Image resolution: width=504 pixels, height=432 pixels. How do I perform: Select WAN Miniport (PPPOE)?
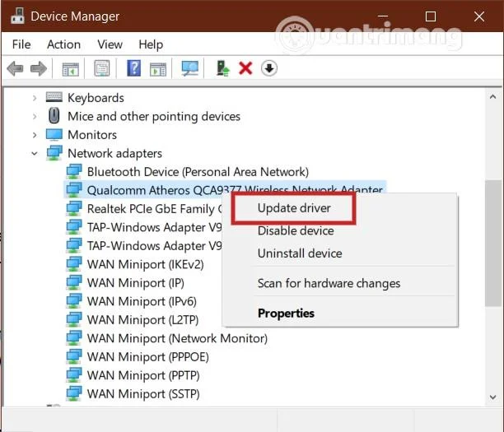[148, 357]
